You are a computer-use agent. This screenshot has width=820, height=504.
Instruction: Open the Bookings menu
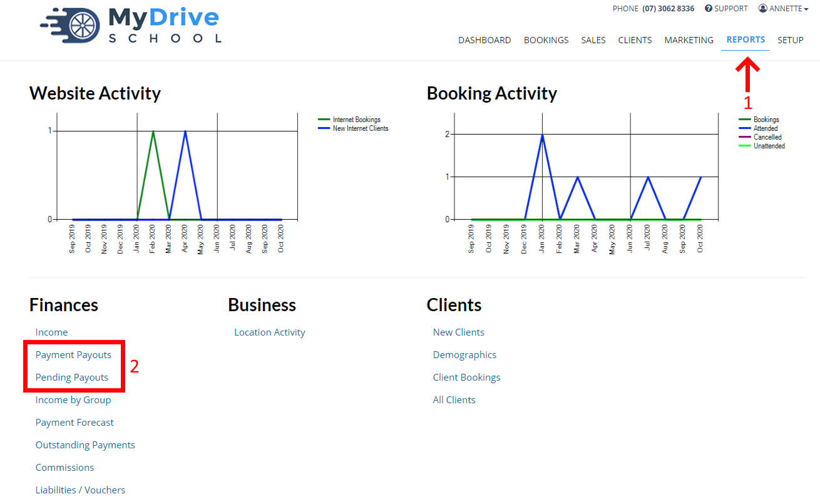coord(546,40)
